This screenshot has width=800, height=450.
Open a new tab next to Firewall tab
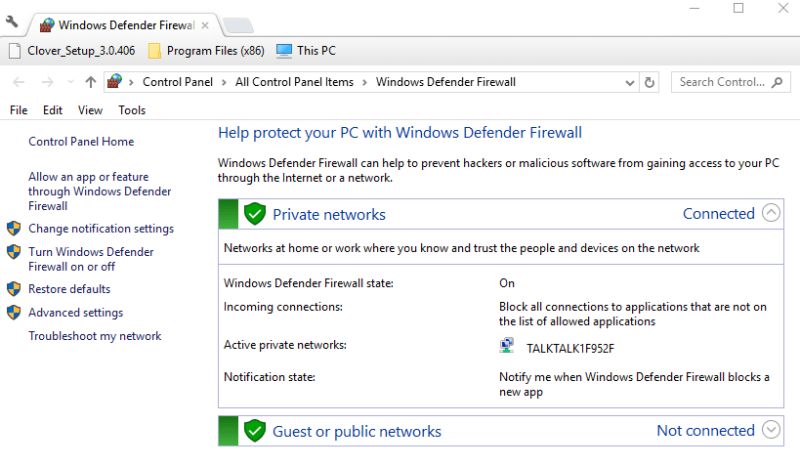(238, 25)
